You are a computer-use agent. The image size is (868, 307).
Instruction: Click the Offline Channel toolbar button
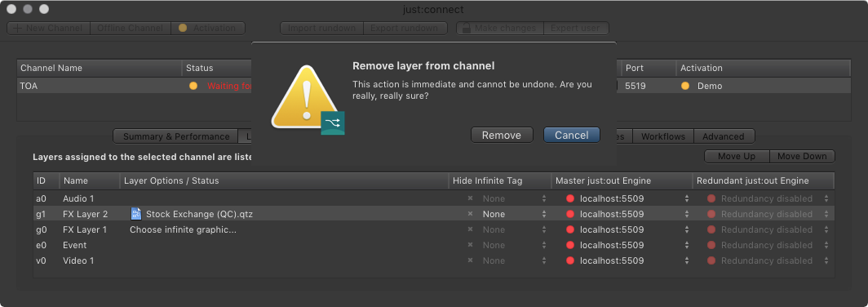130,28
